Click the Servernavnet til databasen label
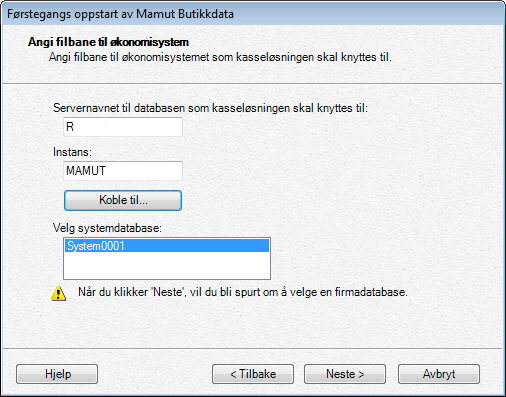Screen dimensions: 506x397 (x=210, y=108)
